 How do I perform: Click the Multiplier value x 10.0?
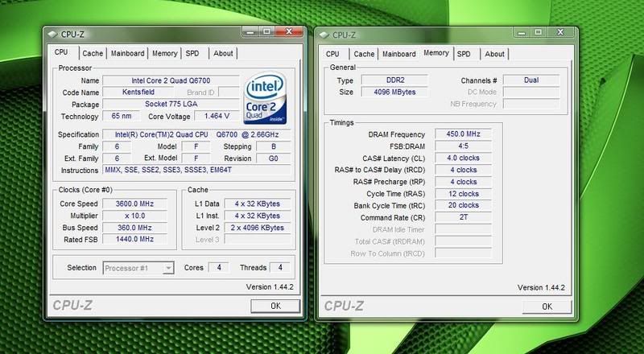[x=134, y=216]
